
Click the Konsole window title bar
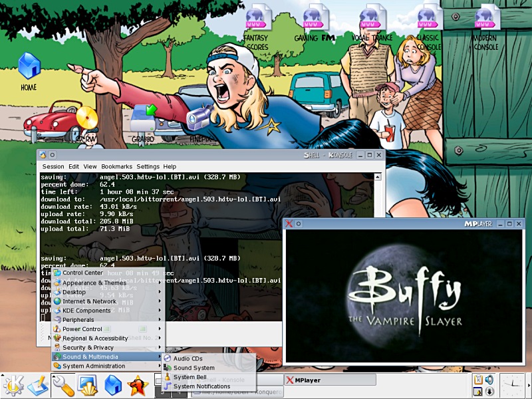point(210,155)
